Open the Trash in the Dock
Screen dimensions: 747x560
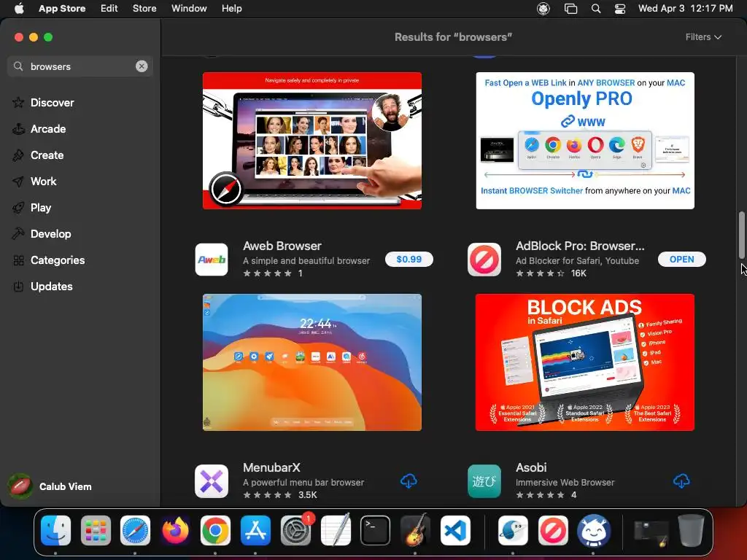click(691, 531)
